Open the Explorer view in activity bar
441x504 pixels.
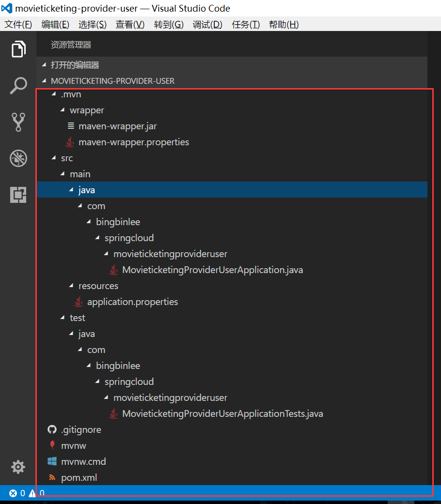pyautogui.click(x=18, y=49)
